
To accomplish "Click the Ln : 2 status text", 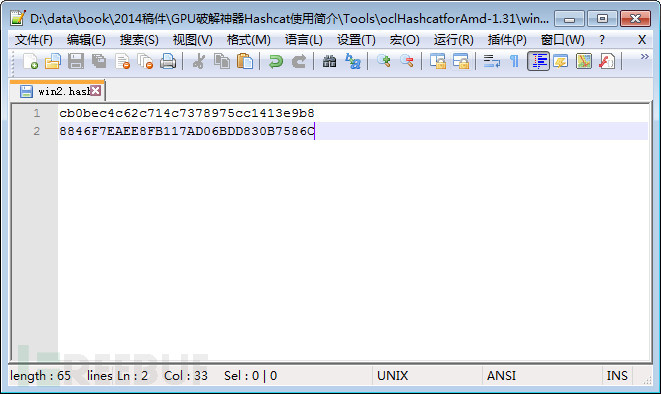I will click(x=132, y=375).
